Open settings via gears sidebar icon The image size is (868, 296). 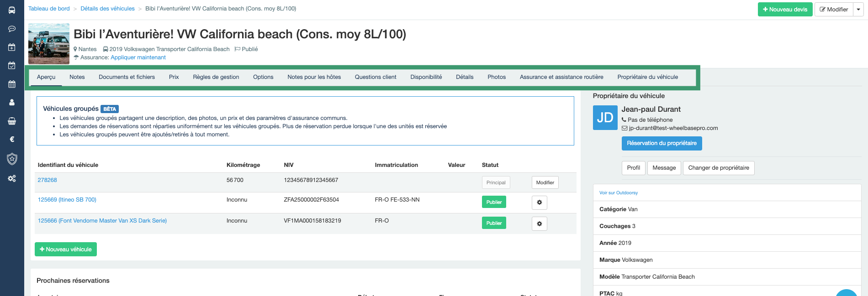click(12, 178)
